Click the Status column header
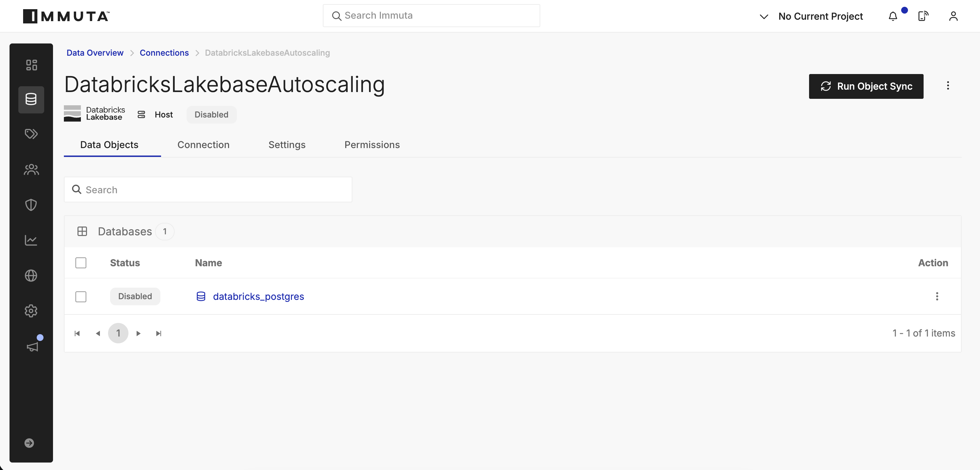The width and height of the screenshot is (980, 470). [x=125, y=263]
